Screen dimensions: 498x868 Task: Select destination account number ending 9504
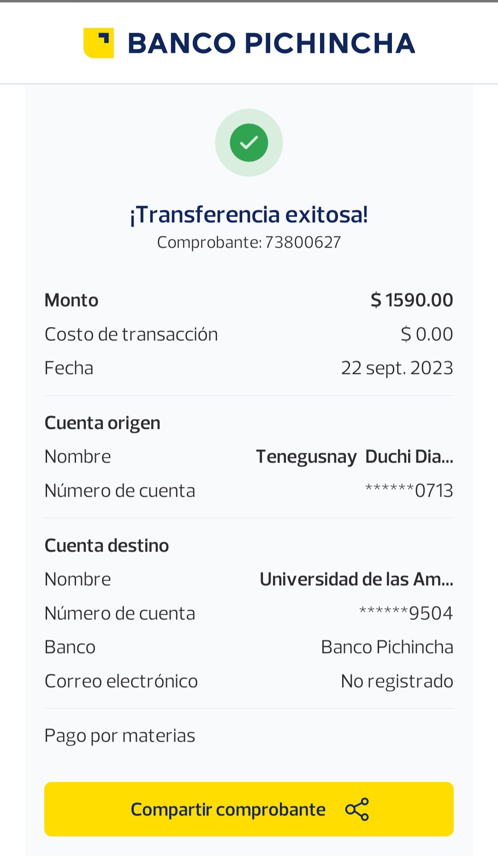tap(406, 613)
